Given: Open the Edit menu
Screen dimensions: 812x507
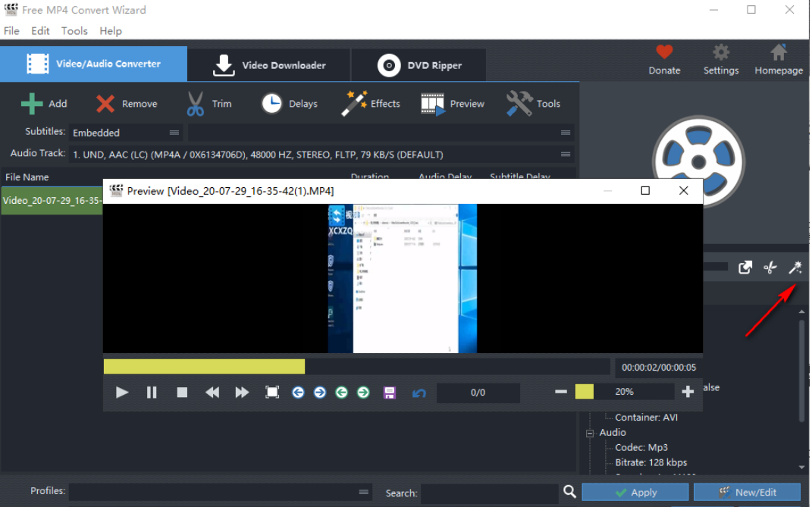Looking at the screenshot, I should tap(40, 31).
